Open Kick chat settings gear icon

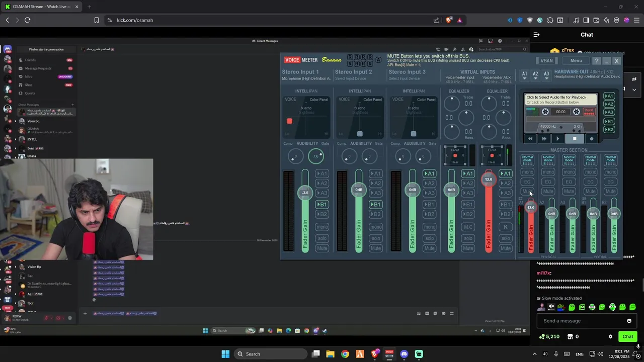[x=610, y=337]
